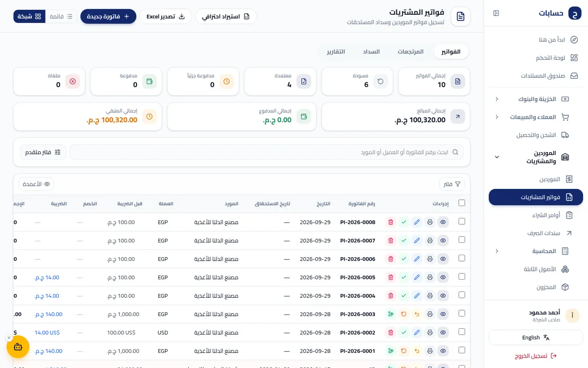Expand العملاء والمبيعات sidebar section
Viewport: 588px width, 368px height.
click(x=533, y=117)
